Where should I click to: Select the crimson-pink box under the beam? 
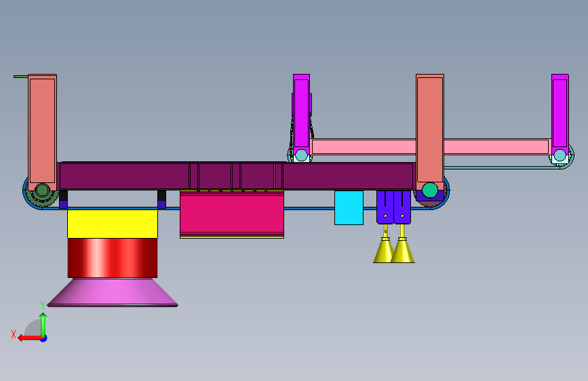pos(232,214)
